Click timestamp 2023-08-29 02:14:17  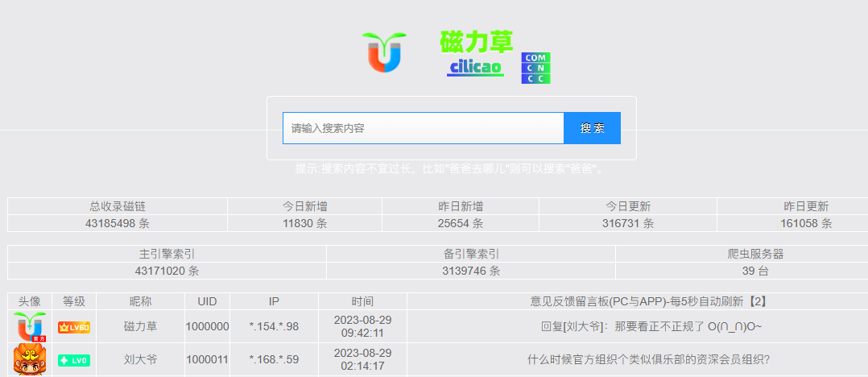362,359
